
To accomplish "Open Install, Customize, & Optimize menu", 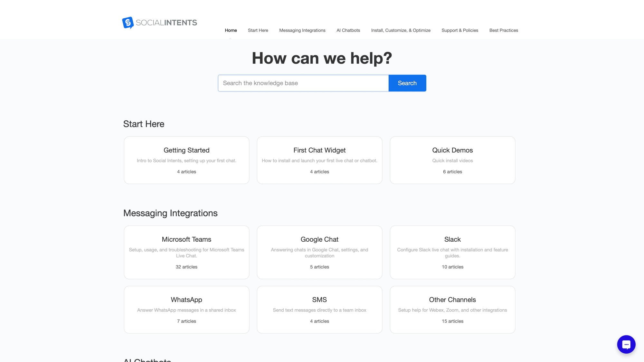I will pyautogui.click(x=400, y=30).
